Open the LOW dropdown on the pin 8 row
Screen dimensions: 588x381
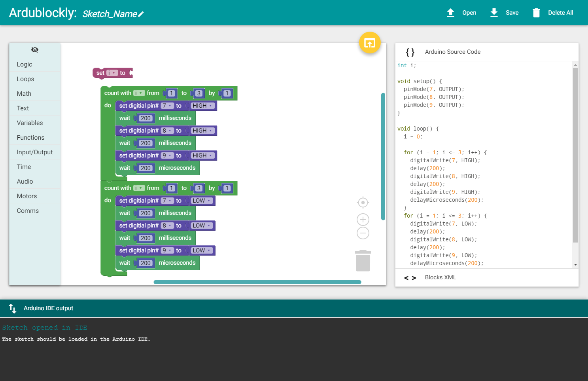[x=202, y=226]
